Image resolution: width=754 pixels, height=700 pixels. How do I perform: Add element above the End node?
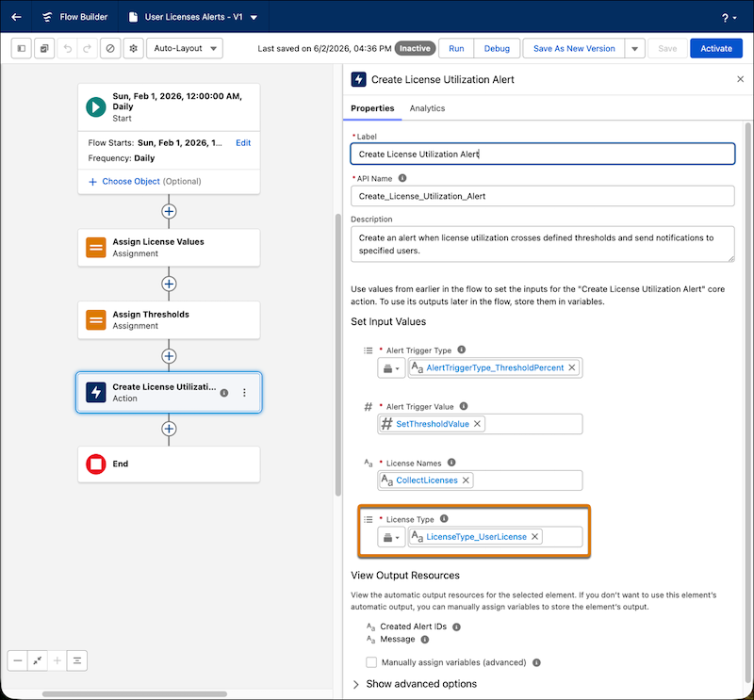(x=169, y=429)
